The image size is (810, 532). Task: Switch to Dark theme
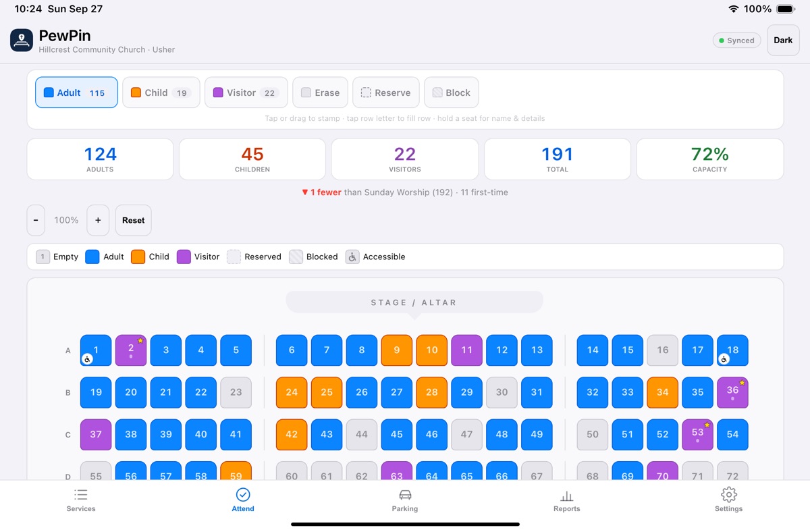coord(783,41)
